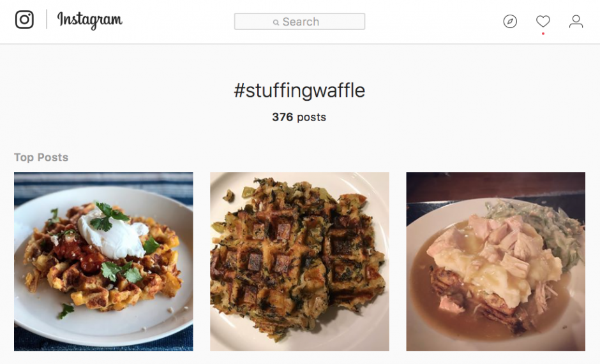600x364 pixels.
Task: Open the green herb stuffing waffle photo
Action: click(299, 261)
